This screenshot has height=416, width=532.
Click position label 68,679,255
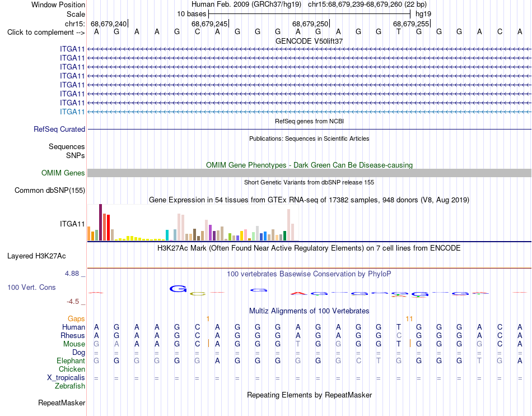[x=411, y=24]
